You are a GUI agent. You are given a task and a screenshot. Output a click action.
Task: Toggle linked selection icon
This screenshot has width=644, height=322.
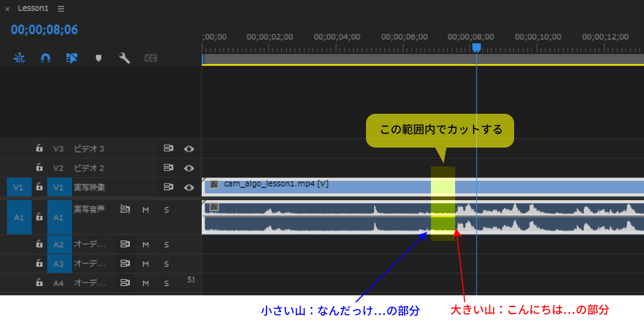click(72, 58)
